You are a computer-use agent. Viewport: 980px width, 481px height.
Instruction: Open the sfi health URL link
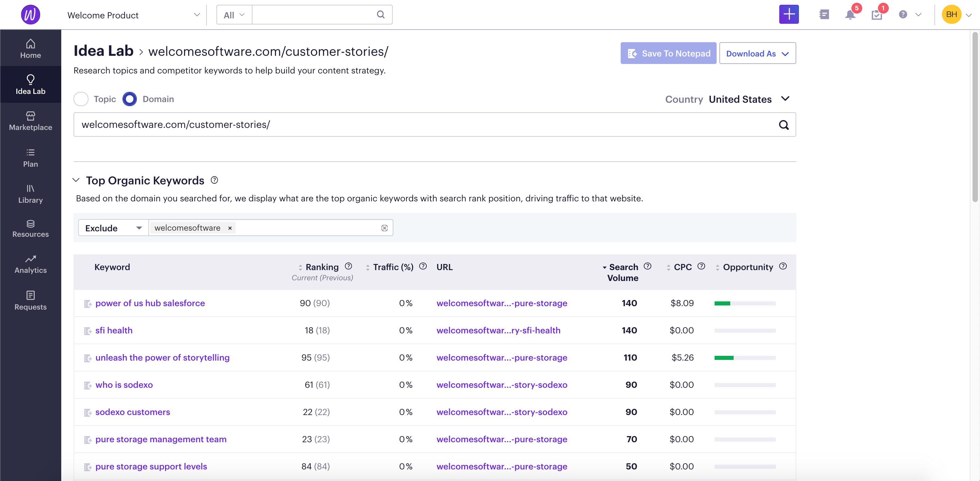499,330
